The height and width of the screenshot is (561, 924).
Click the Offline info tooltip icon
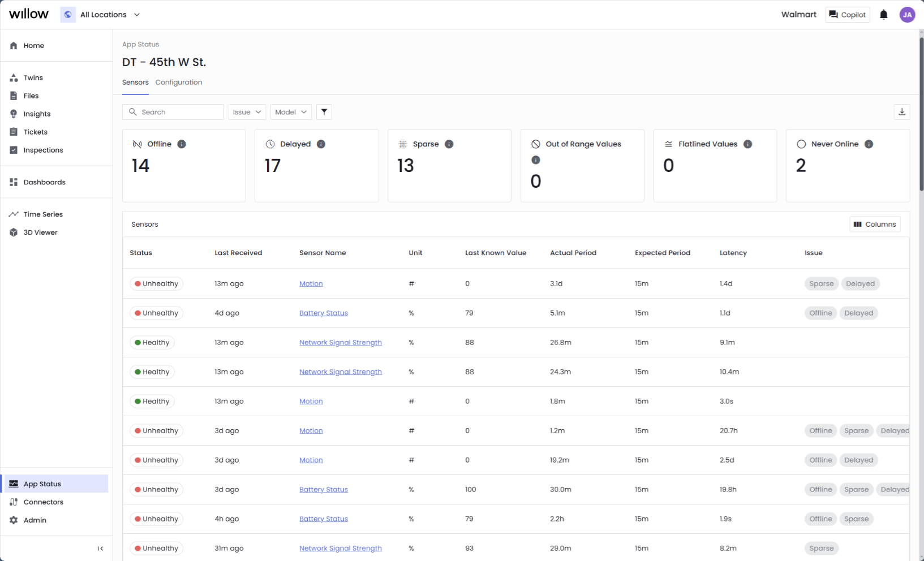click(181, 144)
